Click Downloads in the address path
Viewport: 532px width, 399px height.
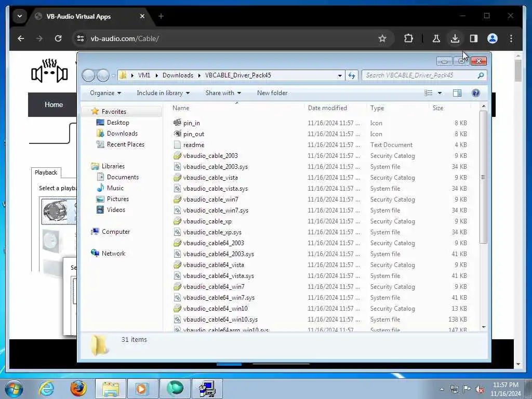(178, 75)
